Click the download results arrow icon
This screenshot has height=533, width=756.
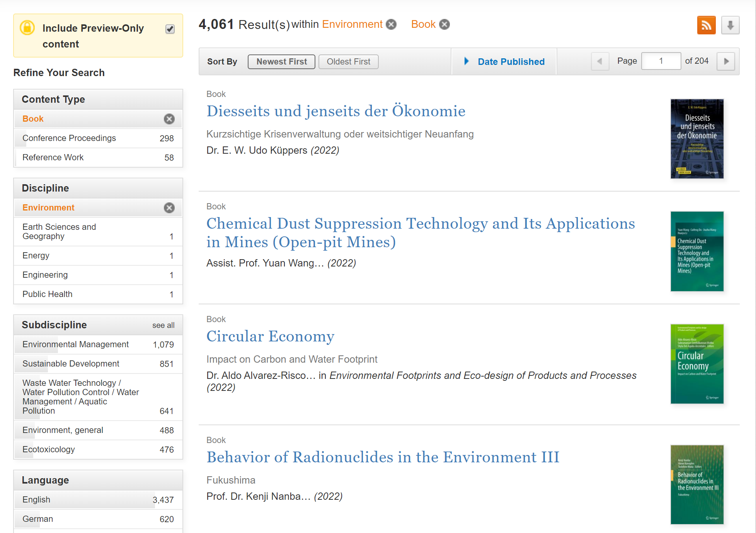tap(730, 25)
